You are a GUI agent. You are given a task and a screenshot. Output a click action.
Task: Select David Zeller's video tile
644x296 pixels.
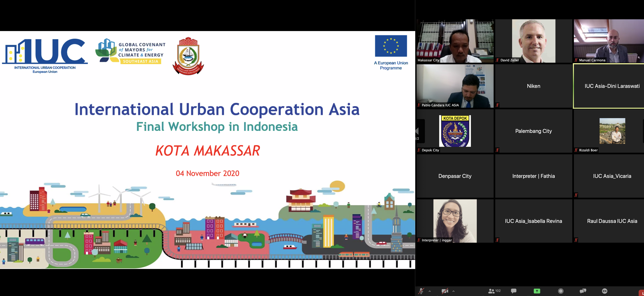534,41
